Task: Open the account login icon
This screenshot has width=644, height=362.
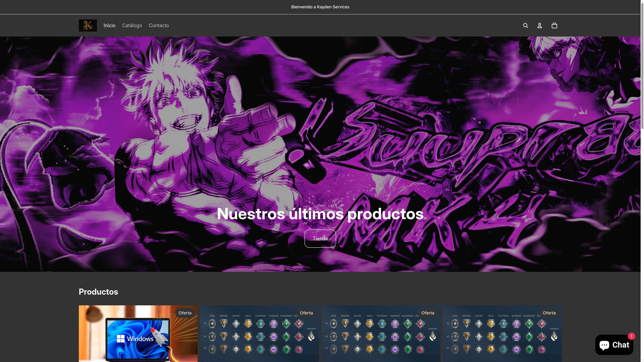Action: coord(540,25)
